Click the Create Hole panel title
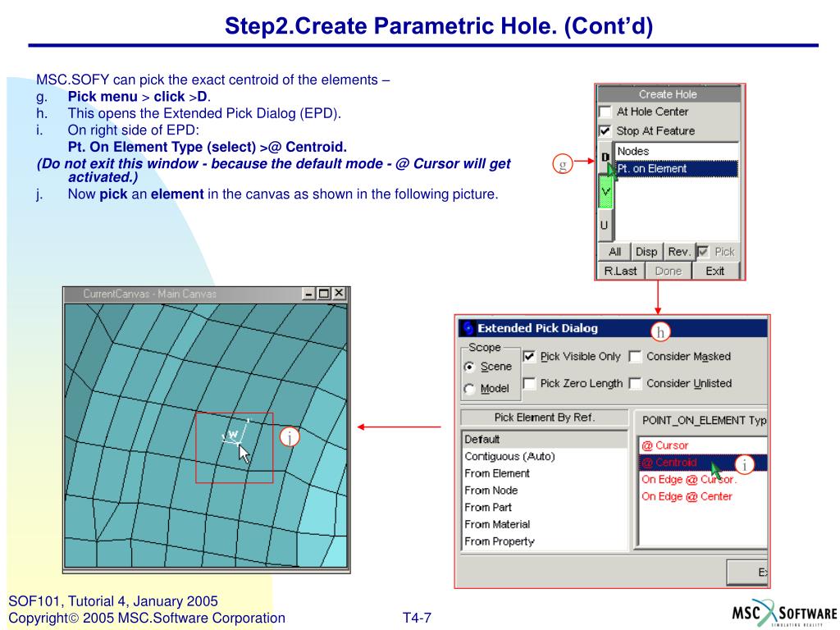Image resolution: width=840 pixels, height=630 pixels. pos(668,94)
